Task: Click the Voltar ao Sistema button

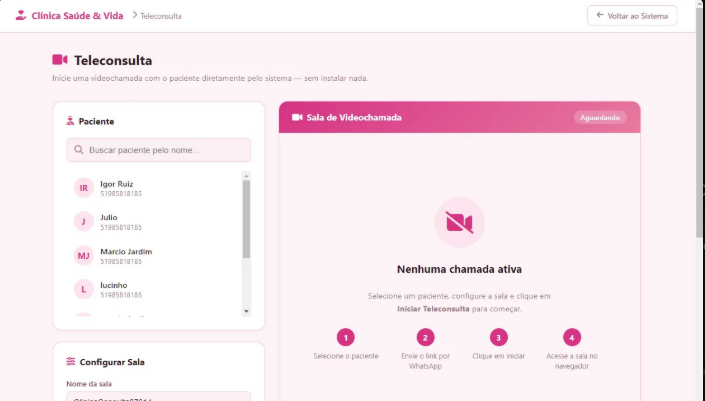Action: click(632, 16)
